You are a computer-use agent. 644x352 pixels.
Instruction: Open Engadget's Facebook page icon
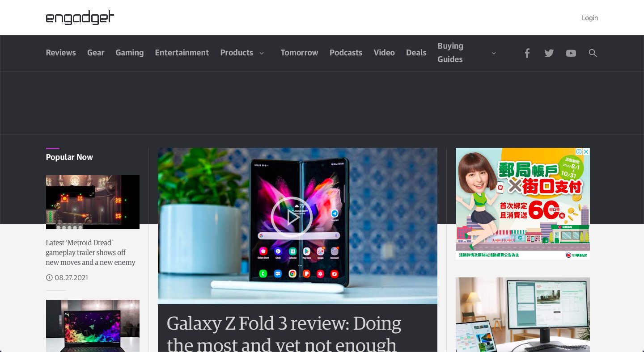(527, 53)
